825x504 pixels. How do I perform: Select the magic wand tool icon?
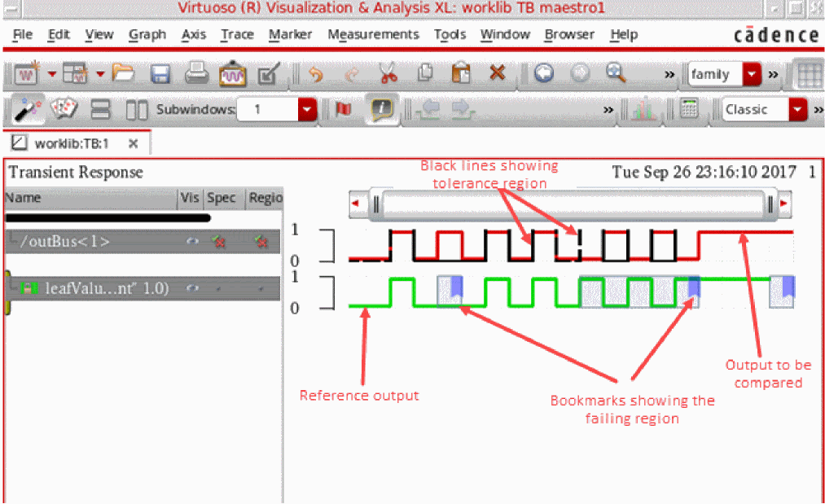click(28, 109)
